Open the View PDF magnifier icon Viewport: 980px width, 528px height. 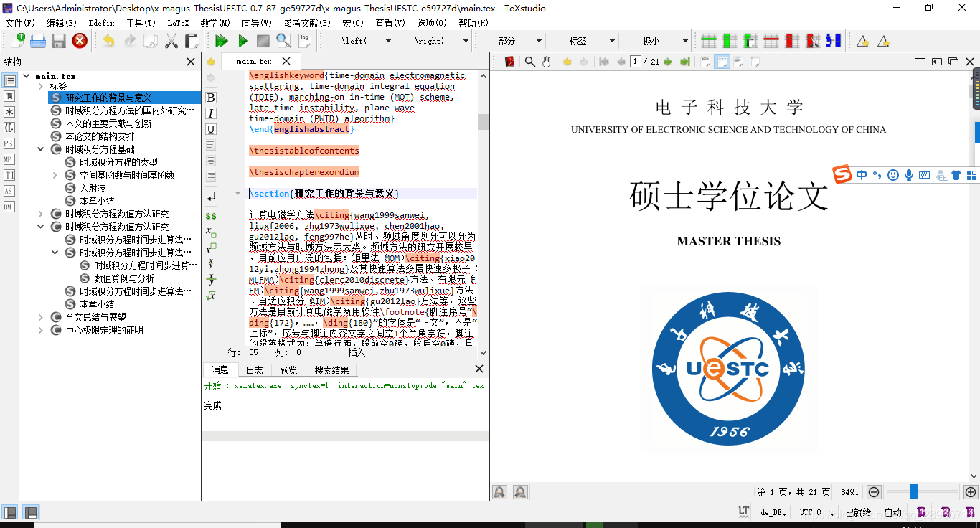coord(283,41)
